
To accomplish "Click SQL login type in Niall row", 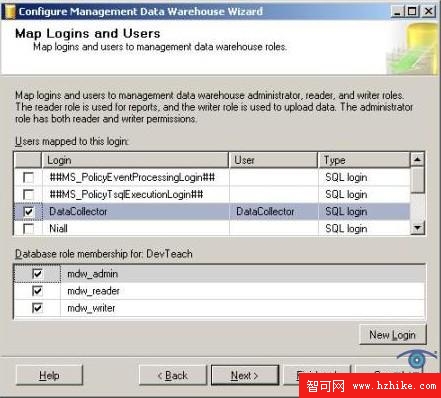I will click(346, 229).
